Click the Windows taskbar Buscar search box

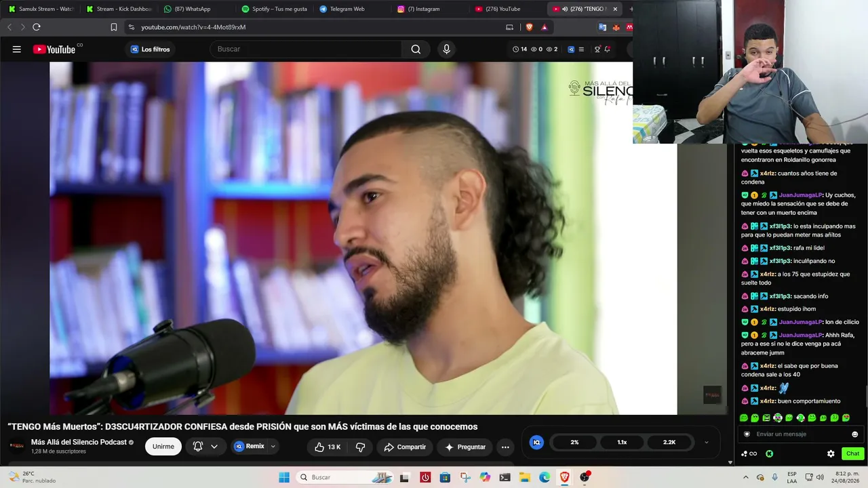tap(346, 477)
